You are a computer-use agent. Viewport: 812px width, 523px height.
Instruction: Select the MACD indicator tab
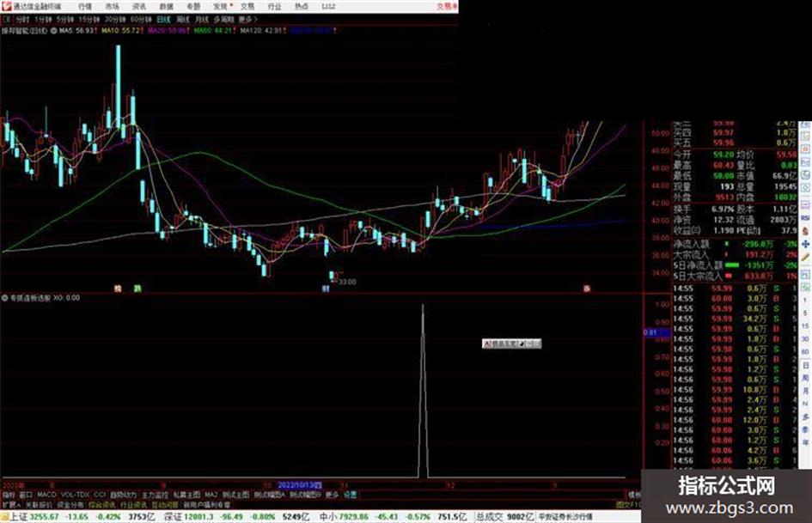(46, 495)
